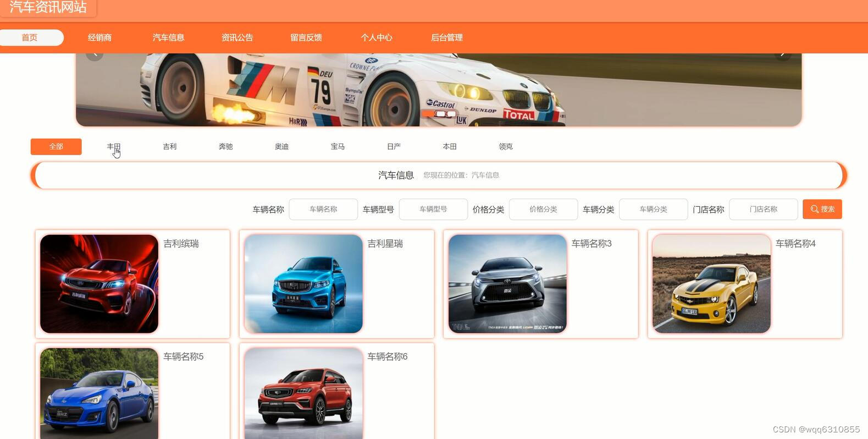Open the 车辆名称4 yellow Camaro thumbnail
868x439 pixels.
(x=711, y=284)
